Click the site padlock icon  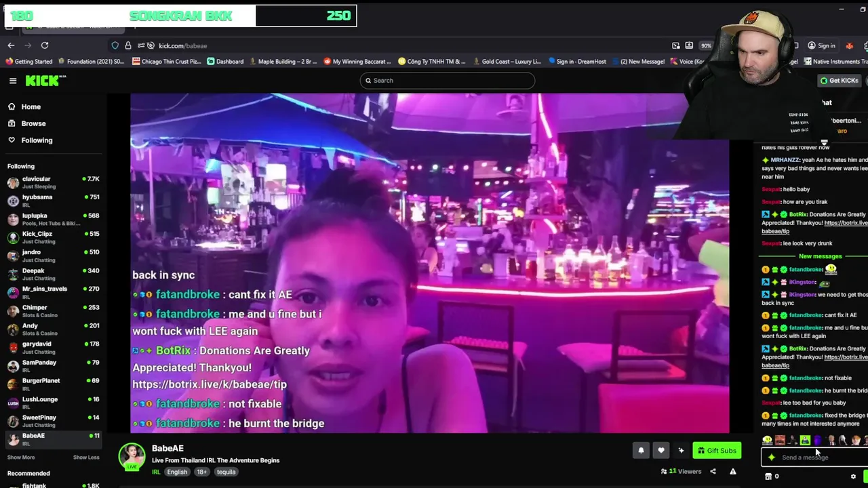click(128, 45)
